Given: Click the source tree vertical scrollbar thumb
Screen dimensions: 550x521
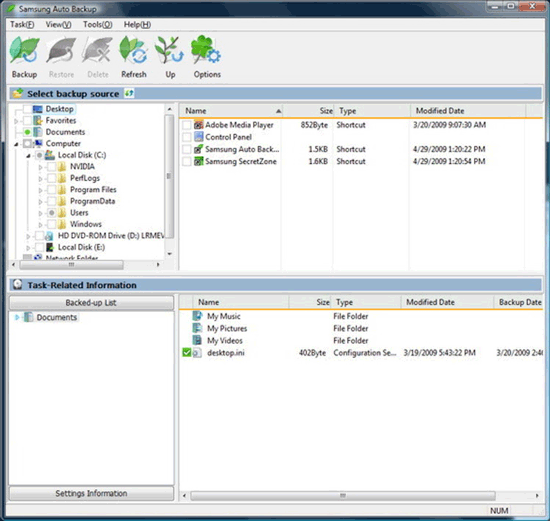Looking at the screenshot, I should point(169,176).
